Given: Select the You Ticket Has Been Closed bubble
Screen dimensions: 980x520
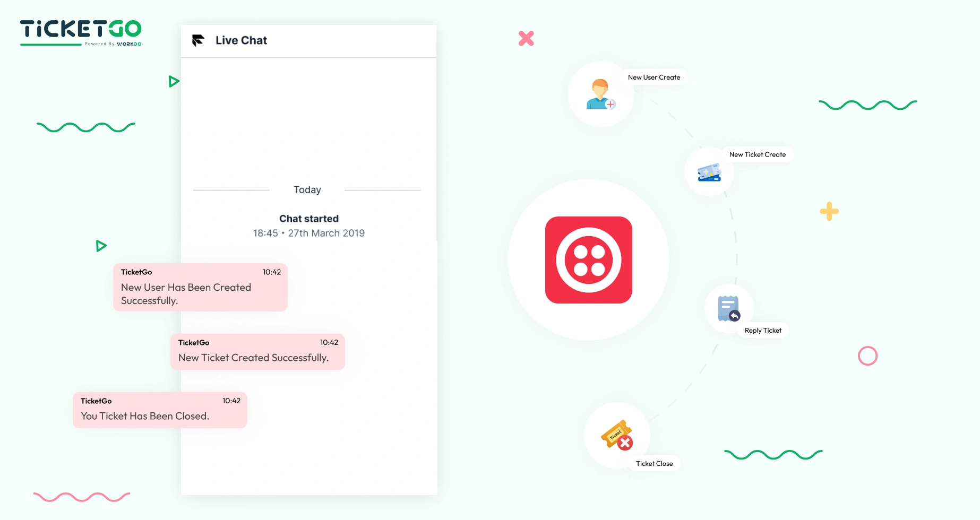Looking at the screenshot, I should coord(160,410).
